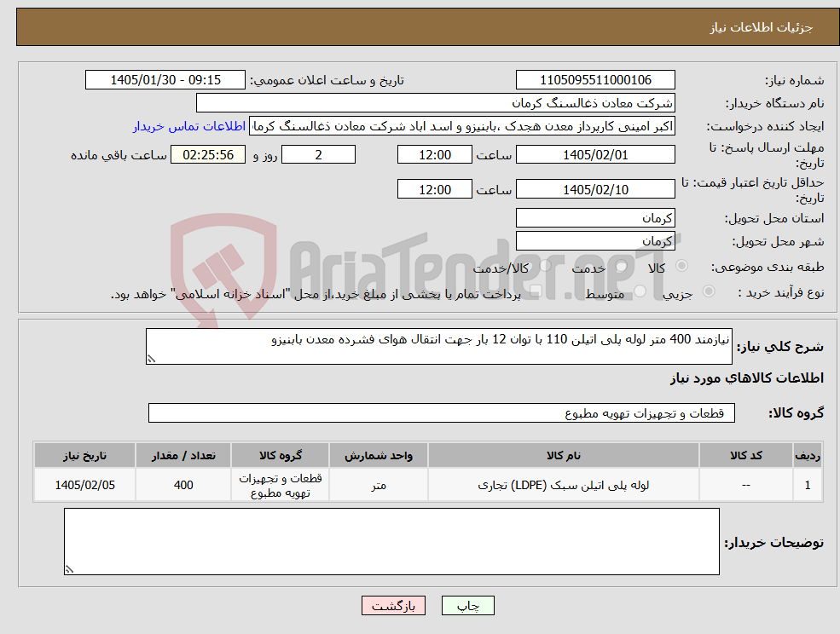The height and width of the screenshot is (634, 840).
Task: Select the متوسط purchase type radio
Action: (x=640, y=291)
